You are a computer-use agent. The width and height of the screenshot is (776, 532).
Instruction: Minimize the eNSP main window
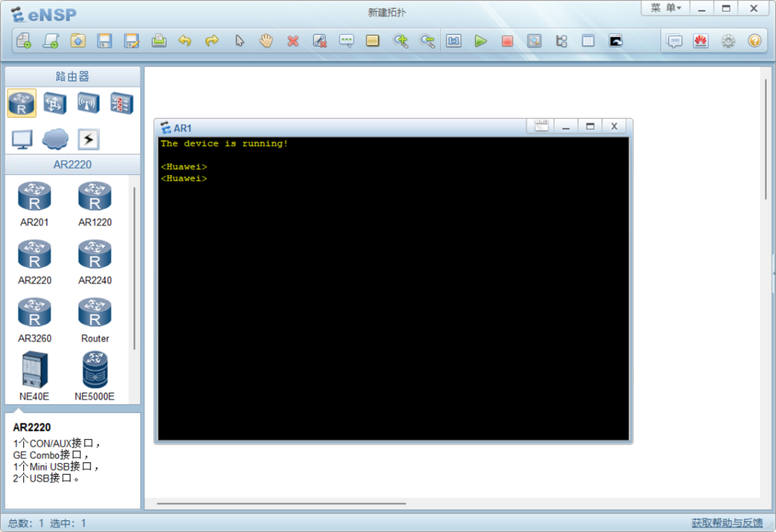702,8
